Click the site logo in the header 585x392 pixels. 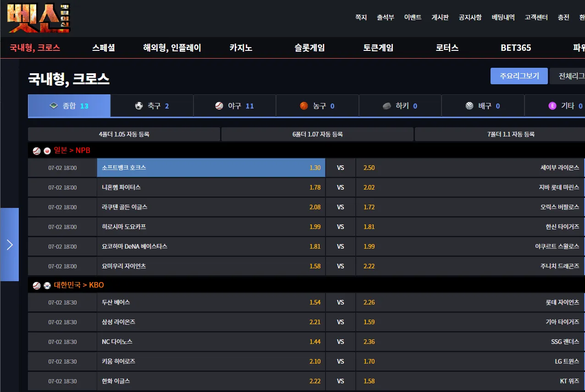[x=39, y=17]
